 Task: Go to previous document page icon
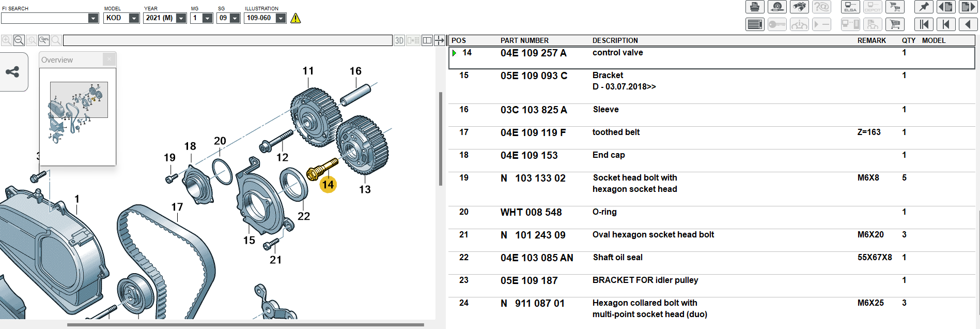pyautogui.click(x=946, y=7)
